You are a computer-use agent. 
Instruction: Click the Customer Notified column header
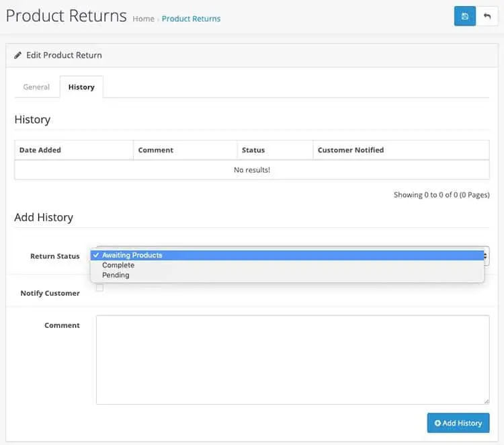pyautogui.click(x=401, y=150)
